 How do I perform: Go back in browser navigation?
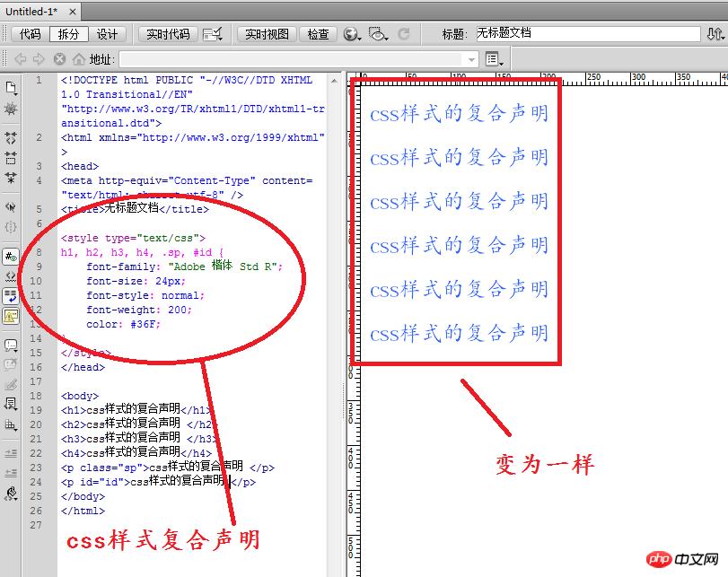[21, 59]
